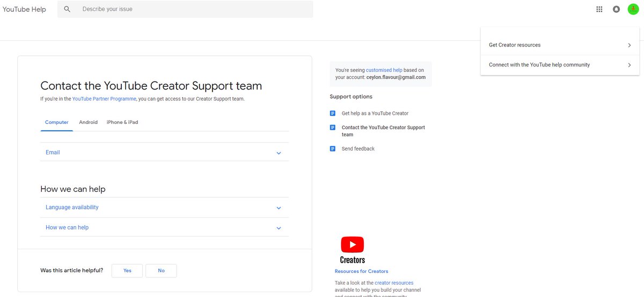644x297 pixels.
Task: Select Get Creator resources menu entry
Action: 560,45
